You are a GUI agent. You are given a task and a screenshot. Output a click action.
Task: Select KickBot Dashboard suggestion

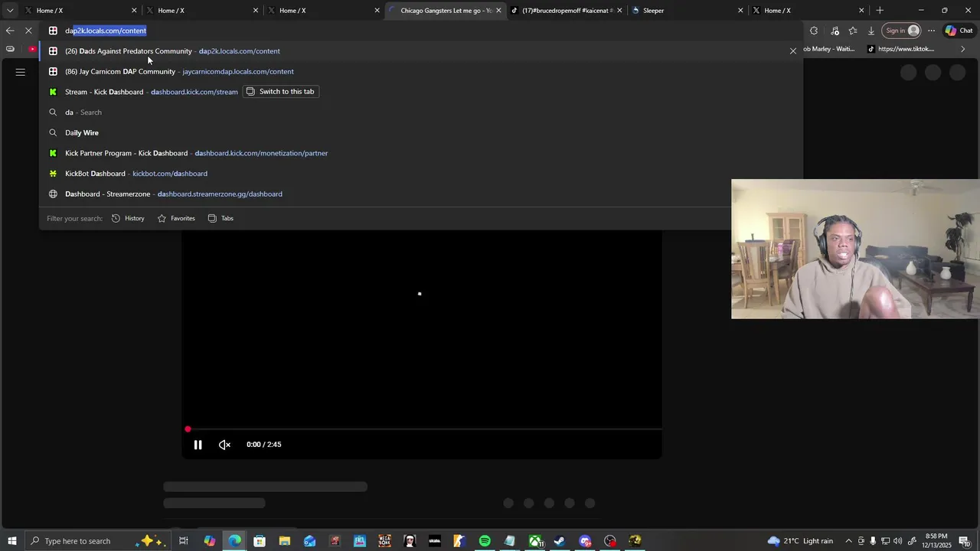pyautogui.click(x=421, y=174)
